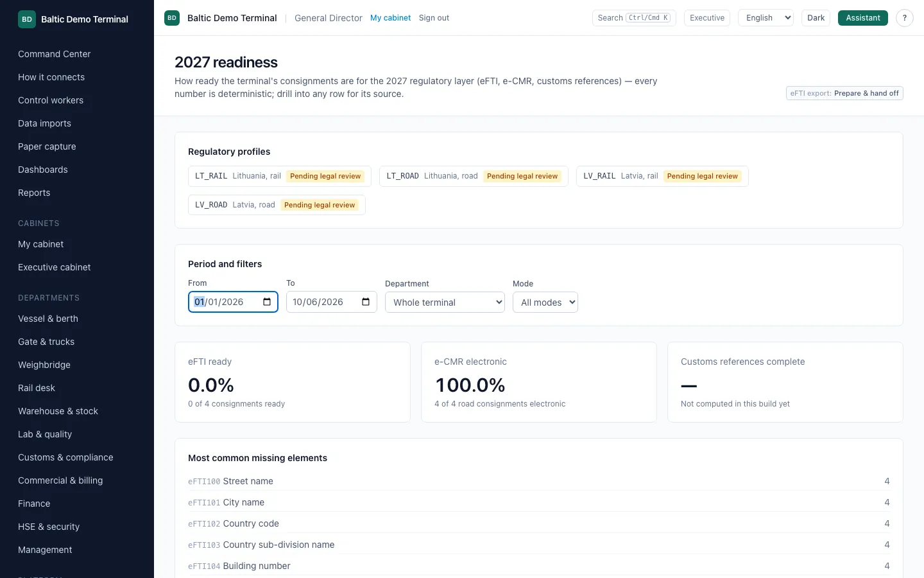Click the BD badge in the top bar
Screen dimensions: 924x578
[172, 18]
